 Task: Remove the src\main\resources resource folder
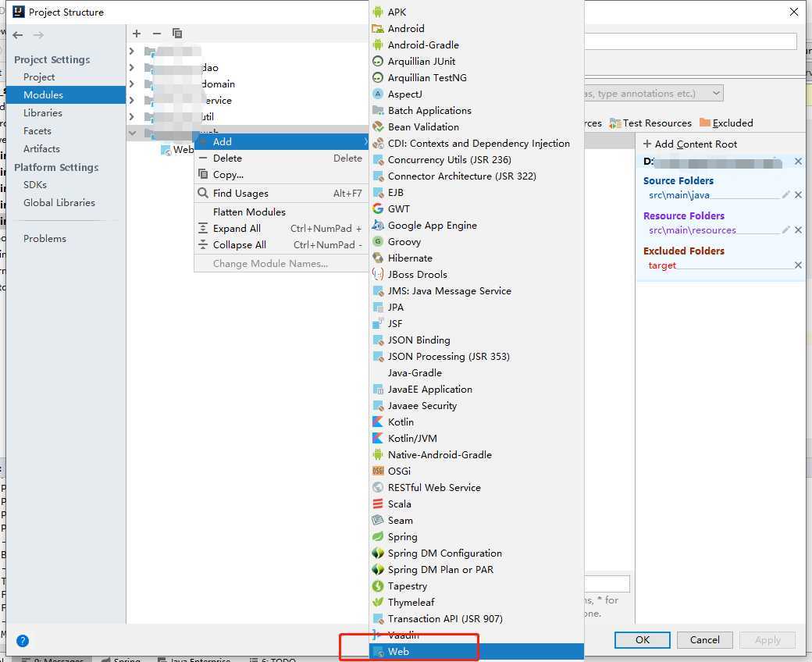(798, 230)
